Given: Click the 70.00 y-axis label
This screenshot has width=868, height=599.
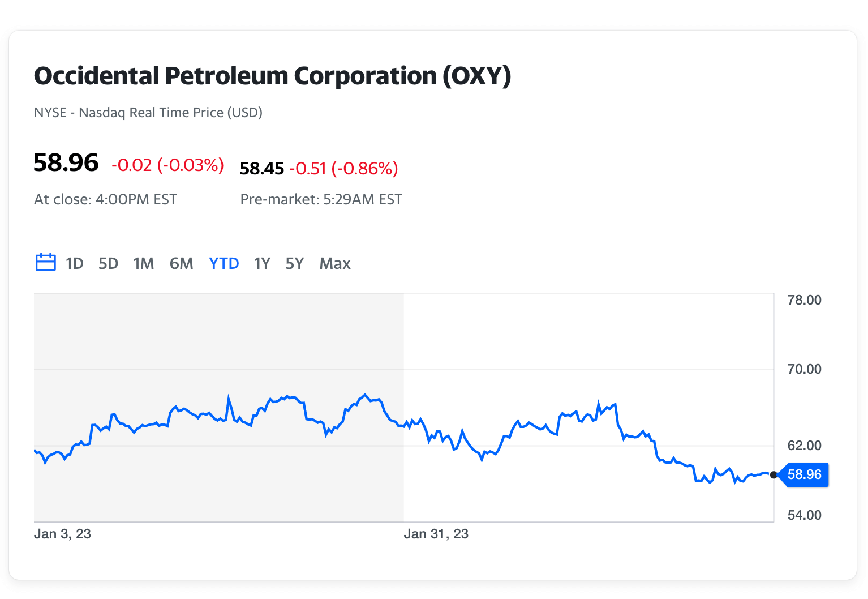Looking at the screenshot, I should coord(805,369).
